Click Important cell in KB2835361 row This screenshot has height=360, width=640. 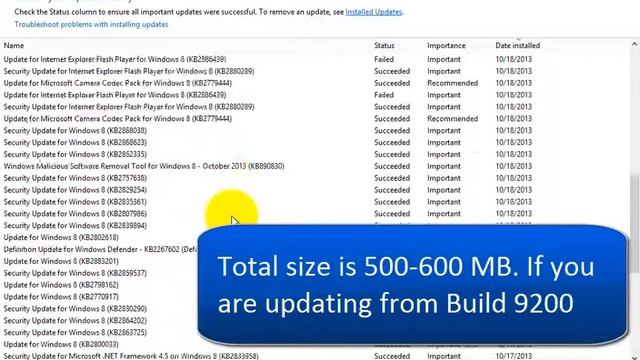[x=444, y=201]
